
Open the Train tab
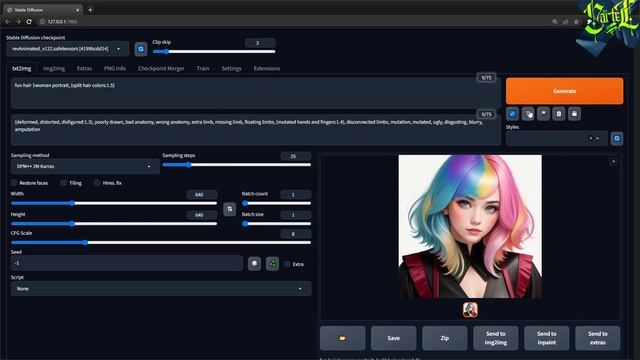pos(203,69)
